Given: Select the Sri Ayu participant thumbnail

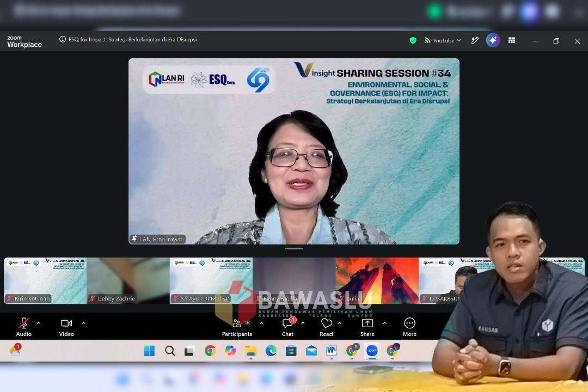Looking at the screenshot, I should (211, 280).
